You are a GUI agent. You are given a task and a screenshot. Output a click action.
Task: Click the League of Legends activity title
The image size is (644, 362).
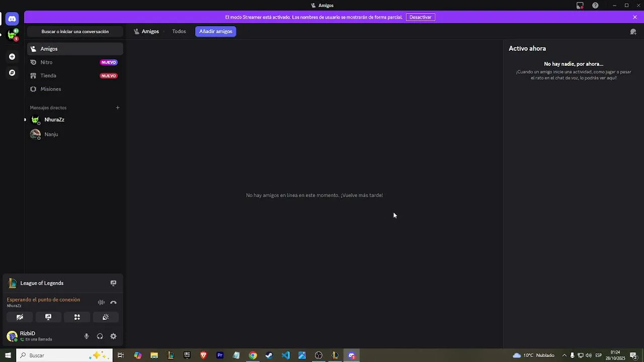click(x=42, y=283)
